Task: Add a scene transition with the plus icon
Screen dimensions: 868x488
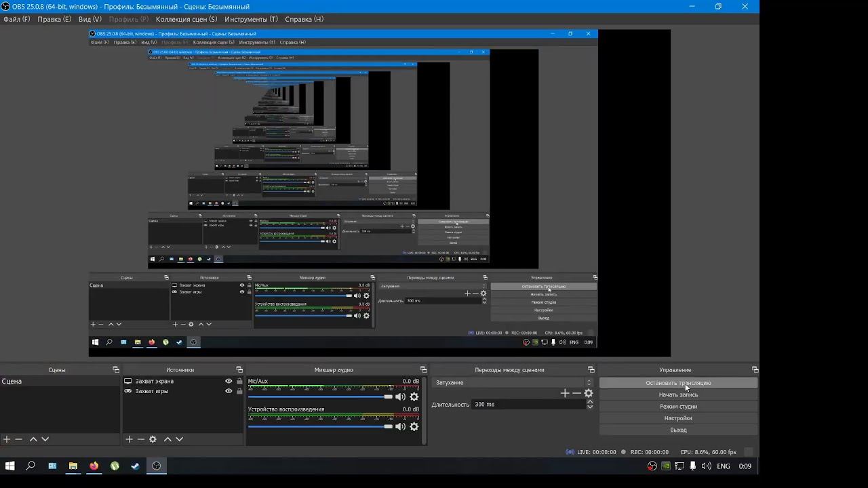Action: click(x=565, y=393)
